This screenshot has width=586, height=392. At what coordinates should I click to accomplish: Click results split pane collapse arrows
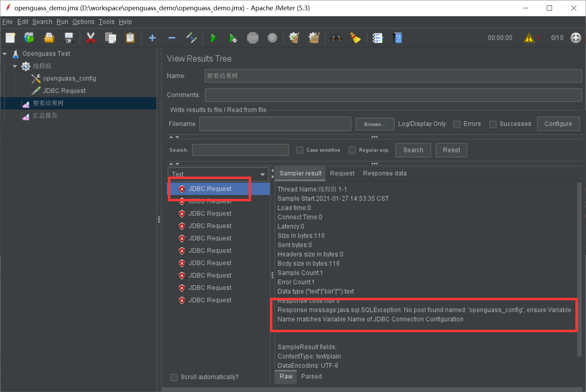coord(273,173)
